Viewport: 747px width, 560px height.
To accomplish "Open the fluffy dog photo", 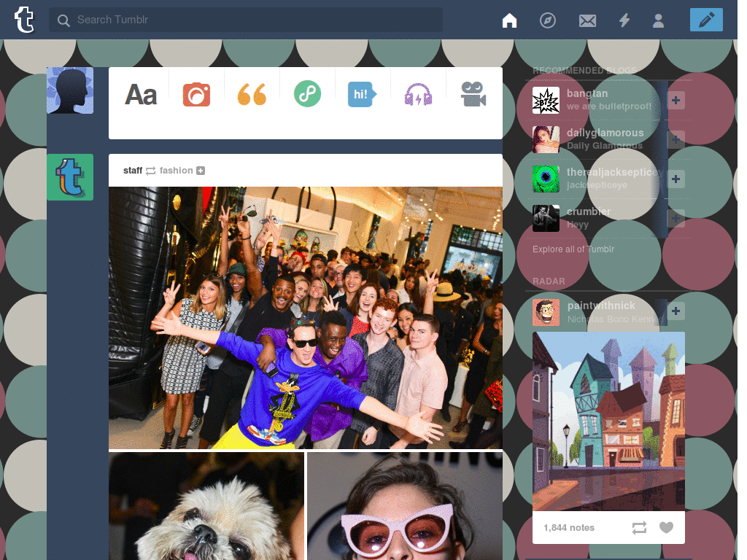I will tap(206, 506).
